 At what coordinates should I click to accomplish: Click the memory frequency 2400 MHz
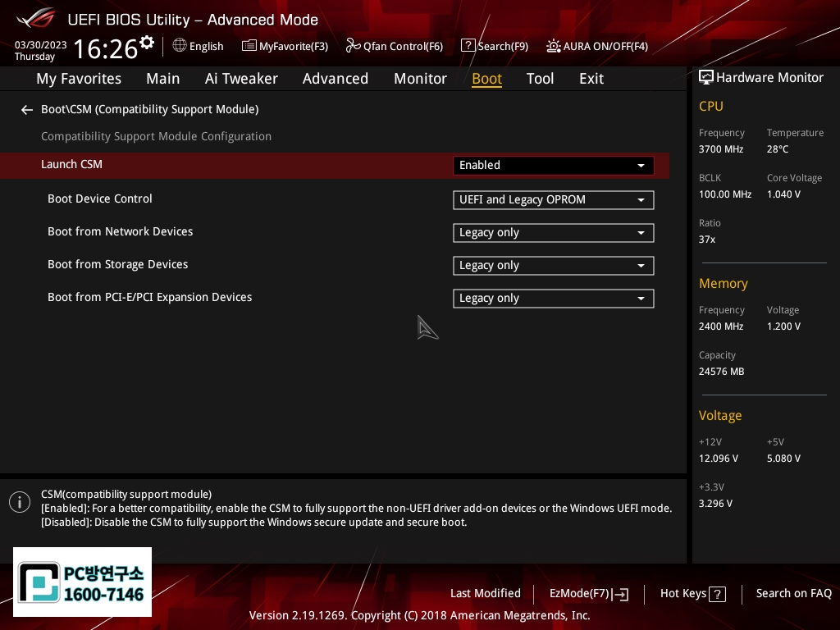tap(721, 326)
